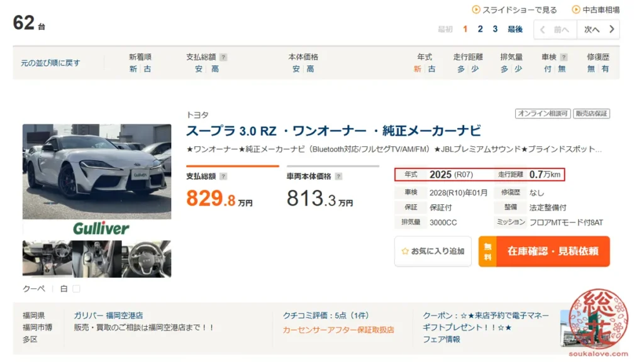Click the star icon on お気に入り追加
Image resolution: width=644 pixels, height=362 pixels.
[x=406, y=251]
